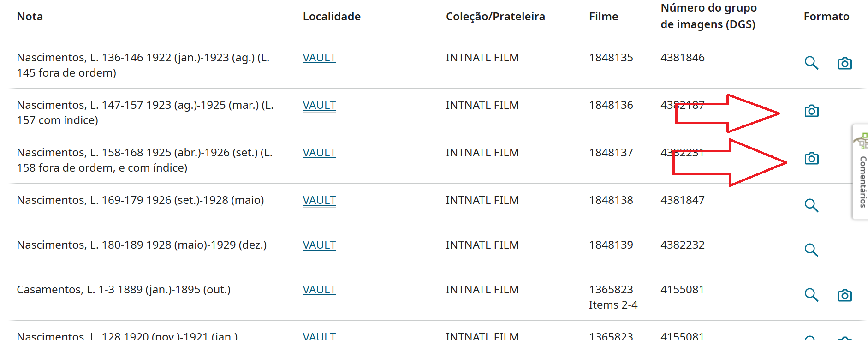Open camera icon for Casamentos L. 1-3
Image resolution: width=868 pixels, height=340 pixels.
point(844,295)
